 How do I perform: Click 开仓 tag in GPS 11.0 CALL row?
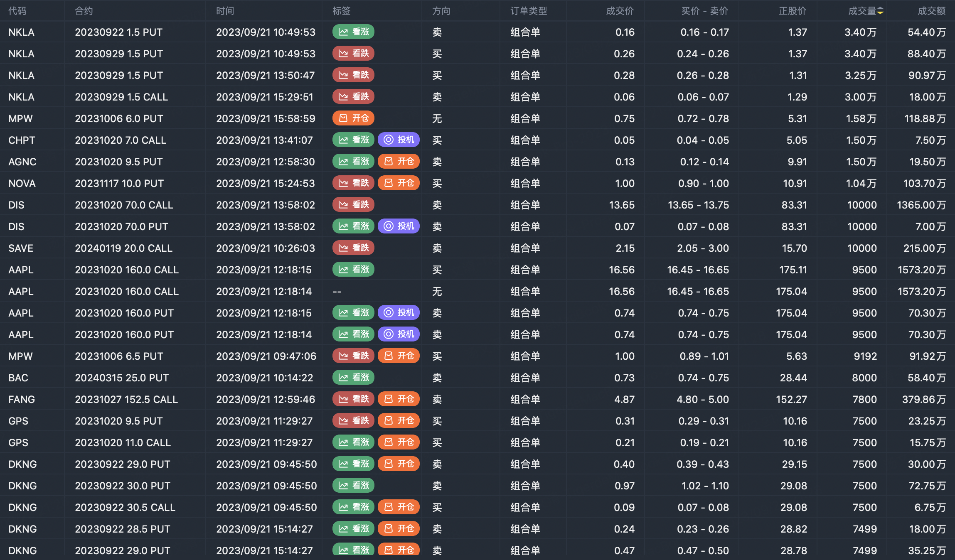399,442
